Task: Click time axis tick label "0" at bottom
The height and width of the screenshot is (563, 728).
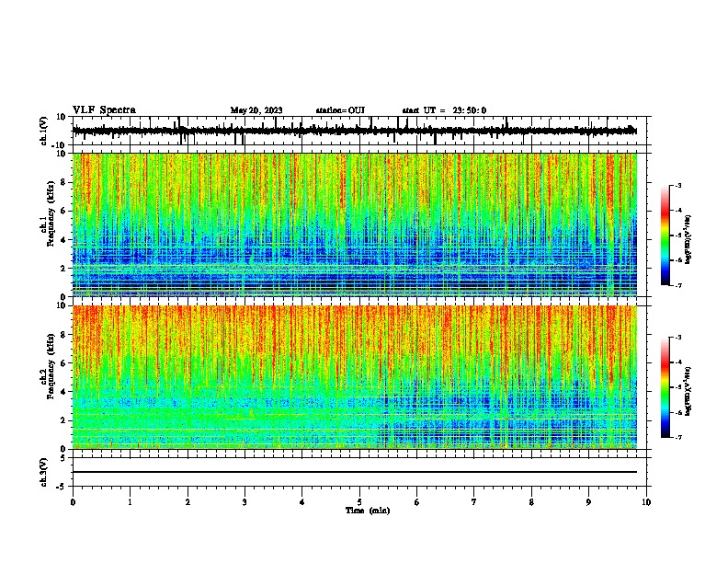Action: 73,502
